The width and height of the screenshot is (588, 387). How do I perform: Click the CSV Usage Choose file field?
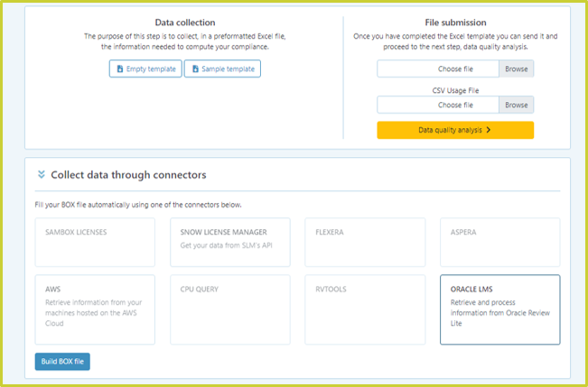pos(438,105)
